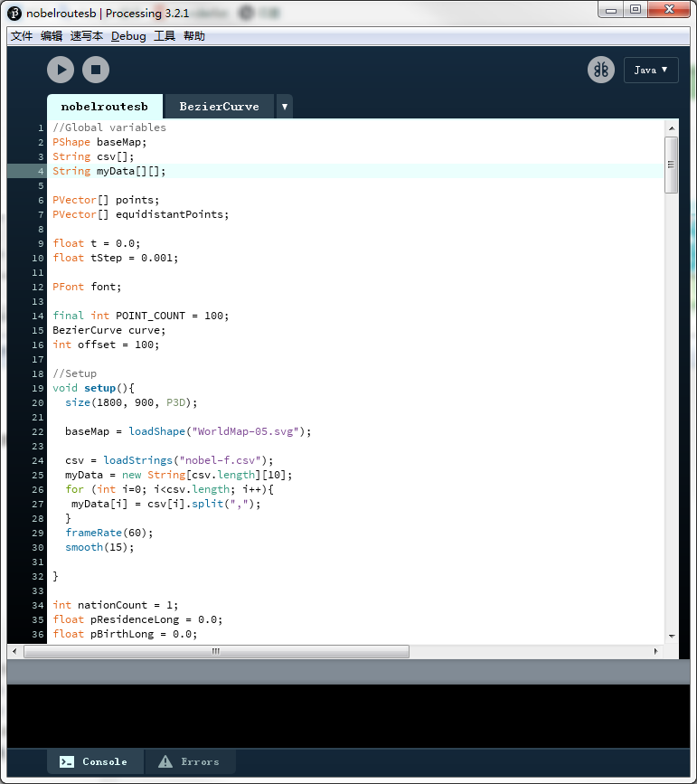The image size is (697, 784).
Task: Click 'float pBirthLong = 0.0;' line
Action: pos(125,635)
